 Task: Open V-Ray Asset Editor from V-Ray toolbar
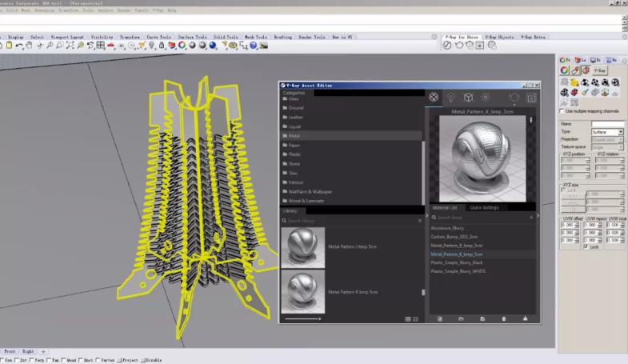(448, 46)
